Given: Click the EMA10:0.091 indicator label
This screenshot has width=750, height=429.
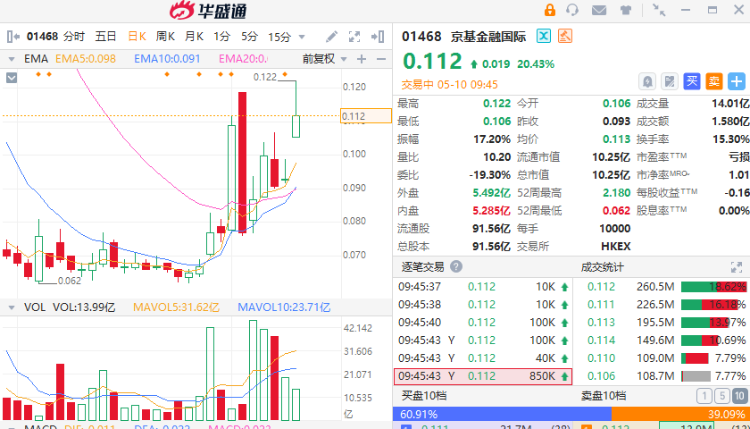Looking at the screenshot, I should [167, 59].
